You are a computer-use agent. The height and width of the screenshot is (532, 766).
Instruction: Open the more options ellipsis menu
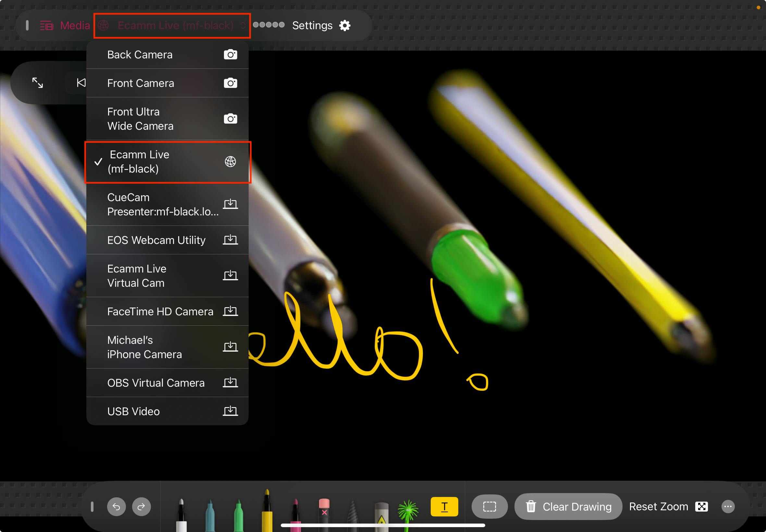point(728,506)
